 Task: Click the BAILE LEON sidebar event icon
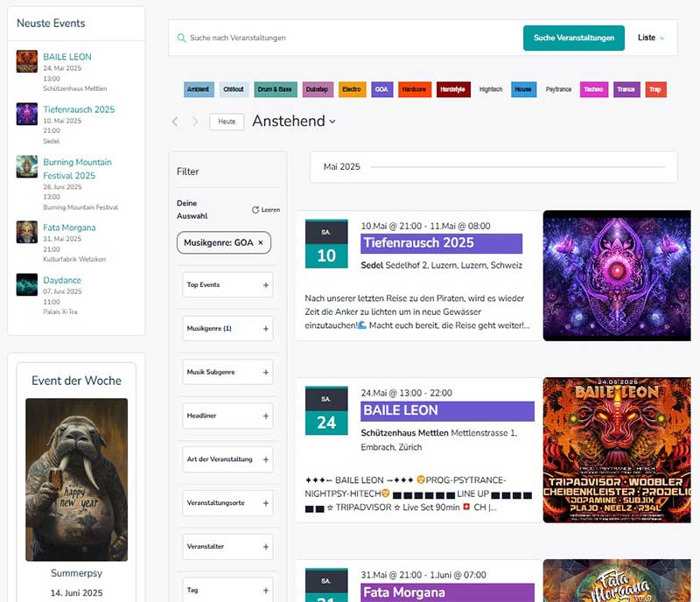(x=27, y=61)
